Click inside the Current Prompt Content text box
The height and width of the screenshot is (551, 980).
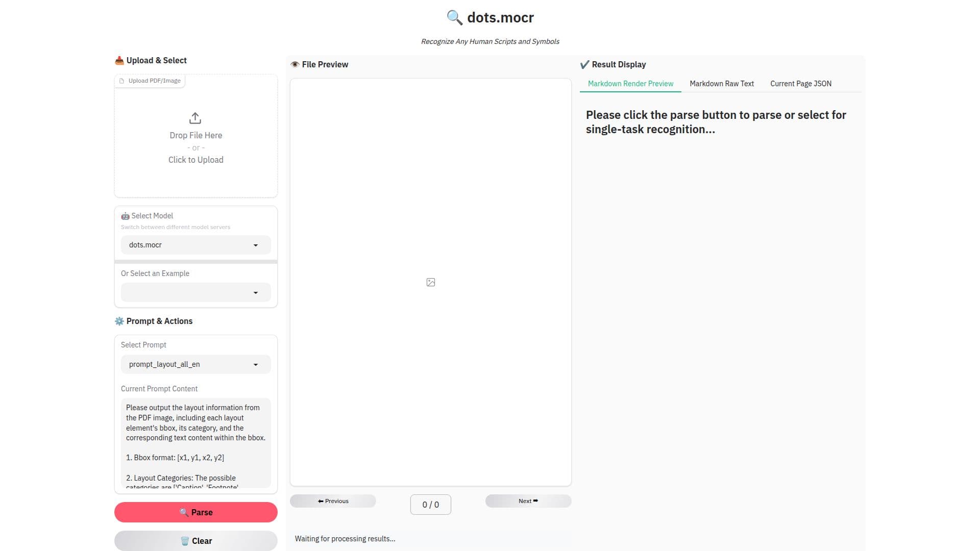point(196,443)
